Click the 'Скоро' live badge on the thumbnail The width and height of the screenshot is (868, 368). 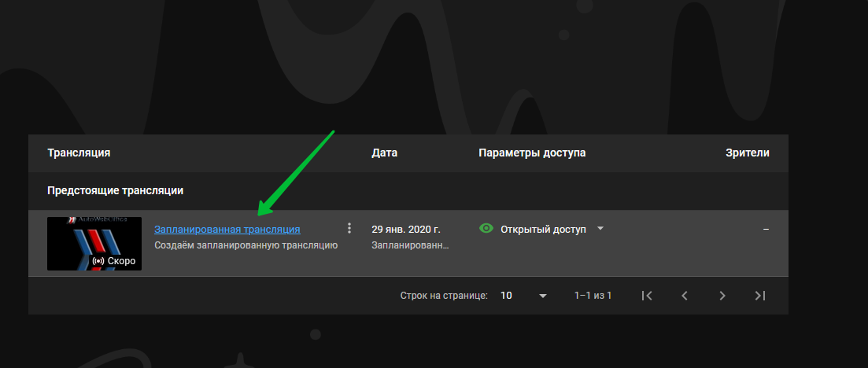[115, 260]
